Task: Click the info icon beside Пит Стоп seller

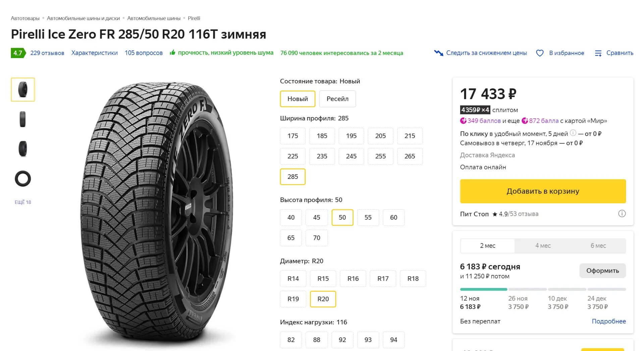Action: [x=622, y=214]
